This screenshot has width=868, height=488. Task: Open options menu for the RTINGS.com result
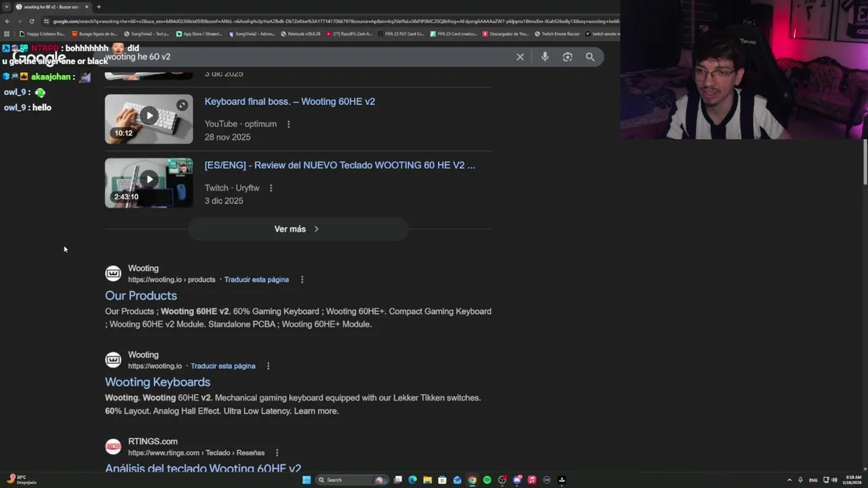click(x=277, y=453)
